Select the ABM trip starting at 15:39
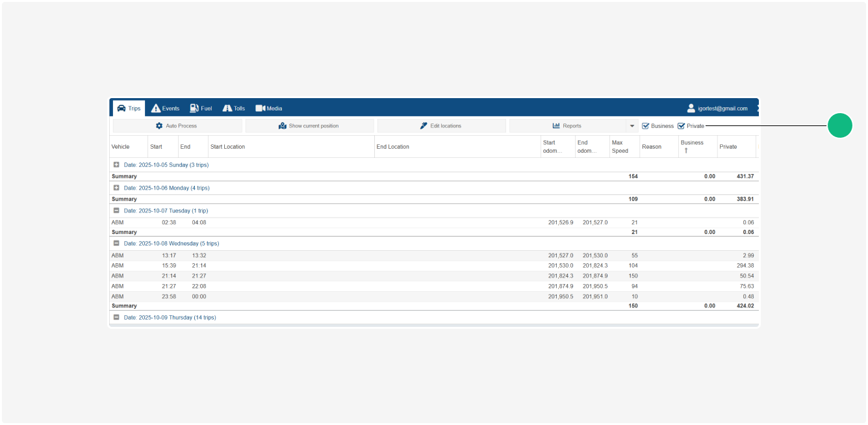This screenshot has width=868, height=425. 169,266
